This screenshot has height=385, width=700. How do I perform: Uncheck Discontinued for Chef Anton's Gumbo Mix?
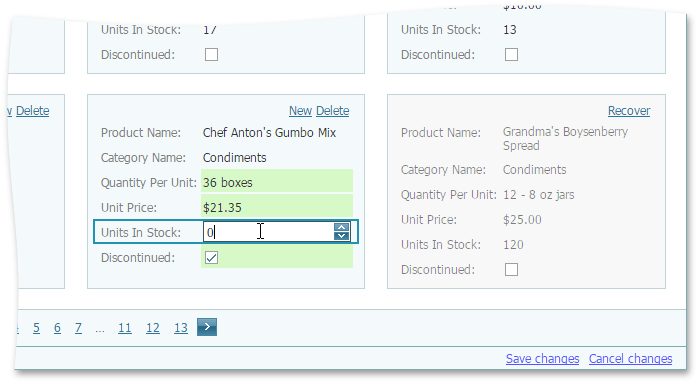pyautogui.click(x=211, y=258)
